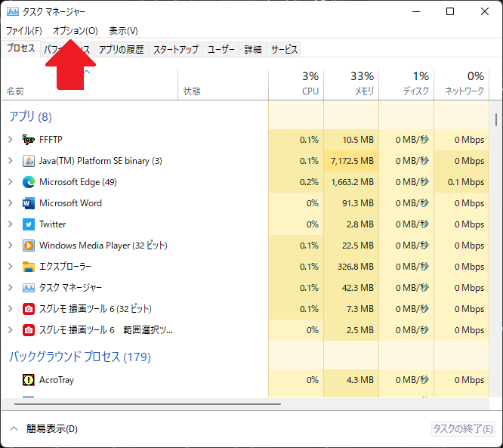Click the エクスプローラー folder icon
The width and height of the screenshot is (503, 448).
click(29, 267)
